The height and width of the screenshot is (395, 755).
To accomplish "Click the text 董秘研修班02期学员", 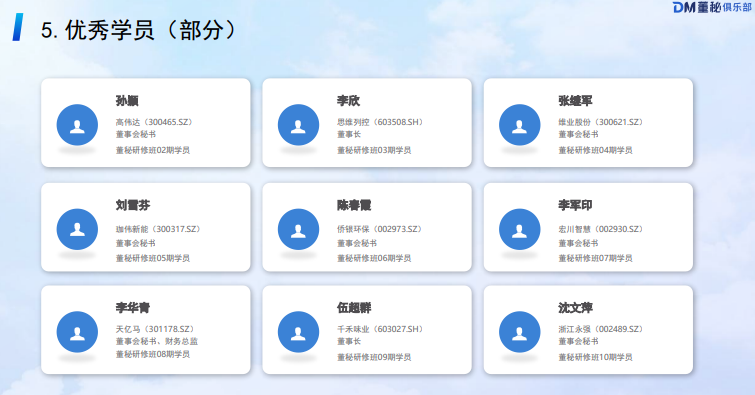I will pos(153,150).
